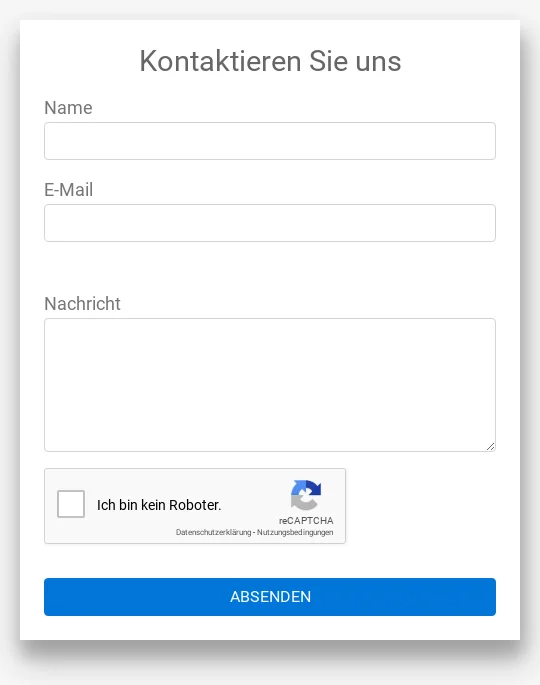Open the Datenschutzerklärung link
Image resolution: width=540 pixels, height=685 pixels.
[x=213, y=532]
